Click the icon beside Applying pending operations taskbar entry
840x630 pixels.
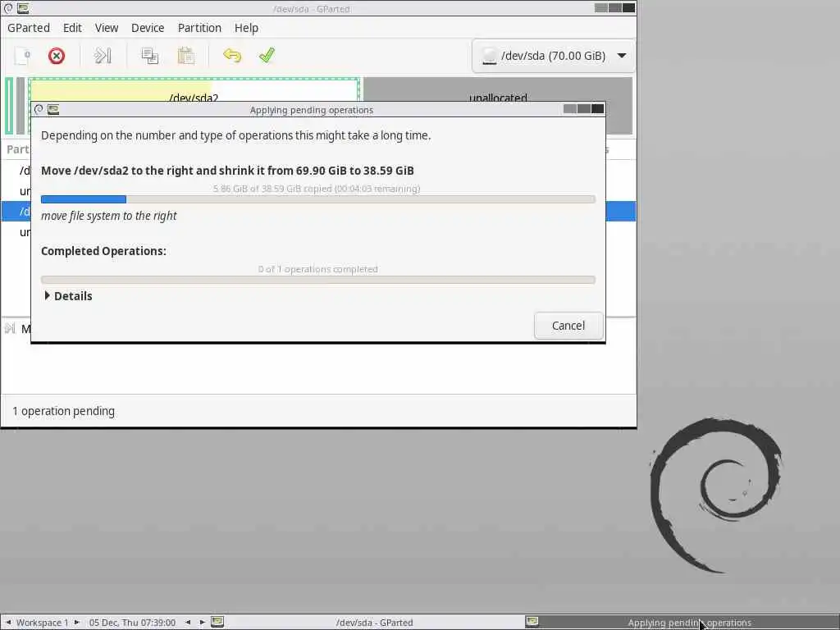click(x=532, y=622)
